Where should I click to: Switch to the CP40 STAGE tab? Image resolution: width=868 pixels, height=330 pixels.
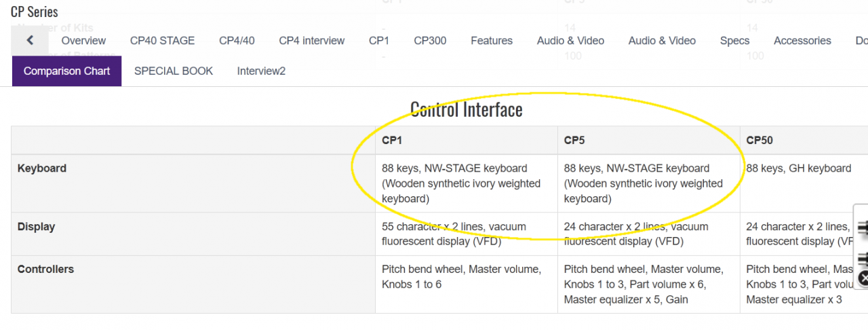coord(162,41)
